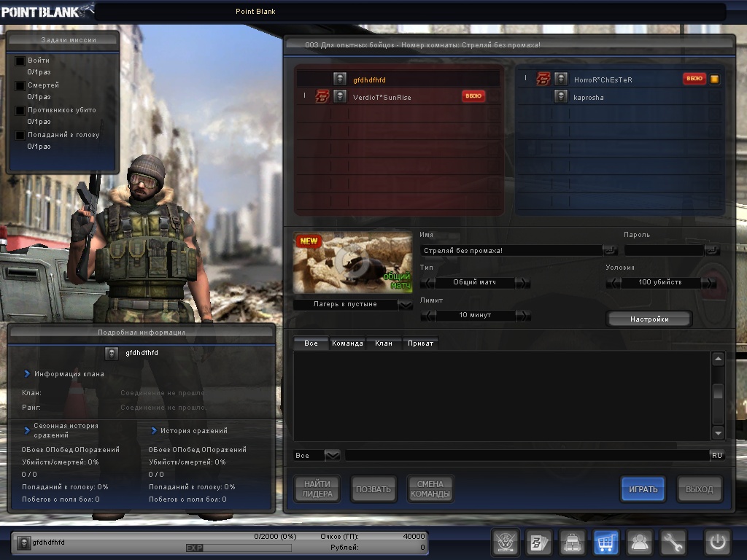Screen dimensions: 747x560
Task: Click the chat scrollbar down arrow
Action: click(718, 432)
